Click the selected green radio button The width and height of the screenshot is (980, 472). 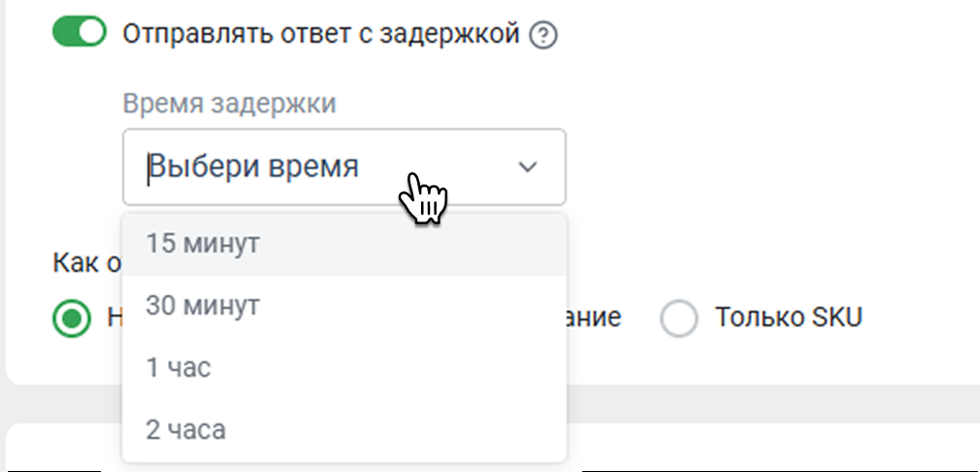pos(70,319)
